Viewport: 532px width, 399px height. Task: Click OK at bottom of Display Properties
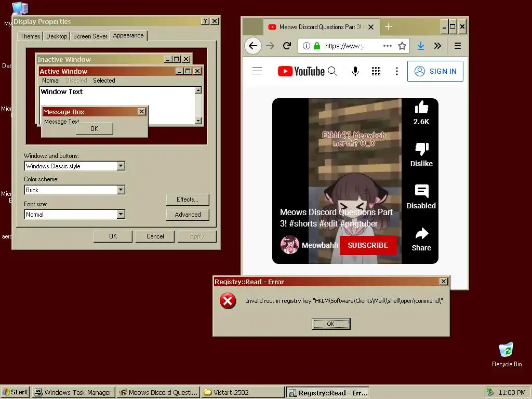click(113, 236)
